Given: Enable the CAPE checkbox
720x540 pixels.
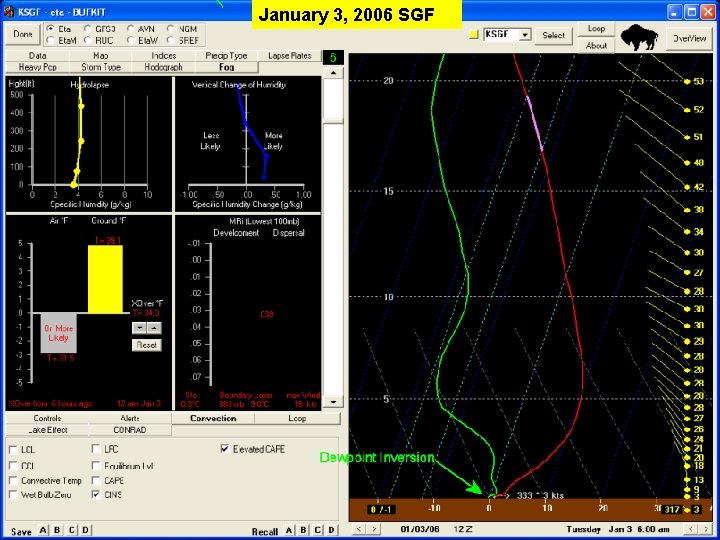Looking at the screenshot, I should (96, 480).
